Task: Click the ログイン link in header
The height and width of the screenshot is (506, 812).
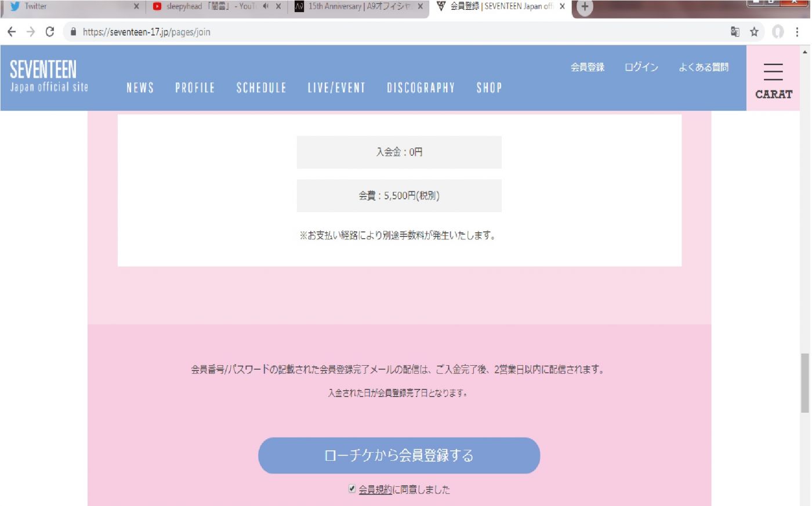Action: [641, 67]
